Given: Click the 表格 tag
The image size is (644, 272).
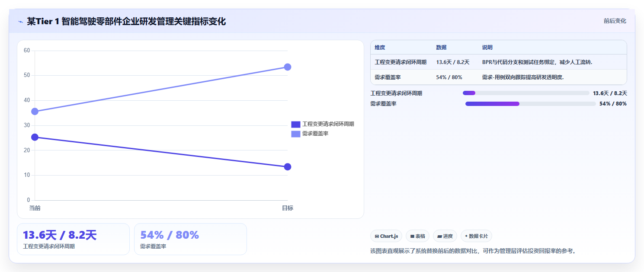Looking at the screenshot, I should (x=417, y=236).
